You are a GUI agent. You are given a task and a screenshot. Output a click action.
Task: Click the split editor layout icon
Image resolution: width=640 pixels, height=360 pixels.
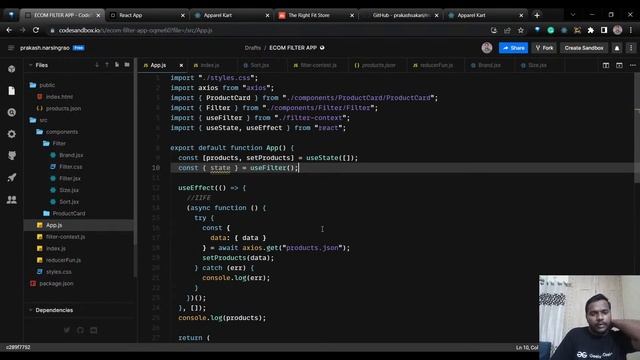(606, 65)
